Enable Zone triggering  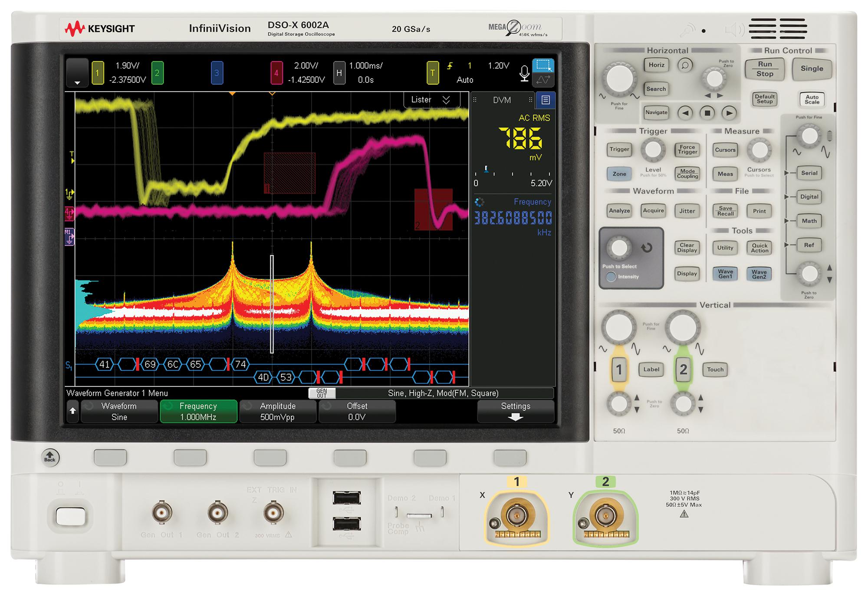619,174
